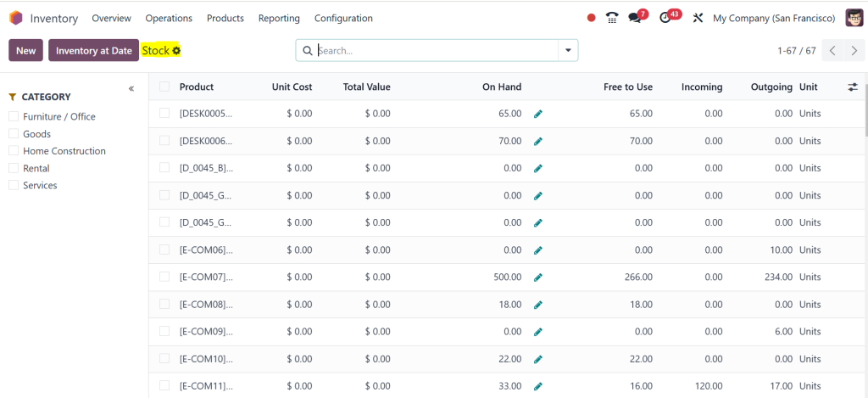Click the 120.00 incoming value
Viewport: 868px width, 398px height.
coord(709,386)
